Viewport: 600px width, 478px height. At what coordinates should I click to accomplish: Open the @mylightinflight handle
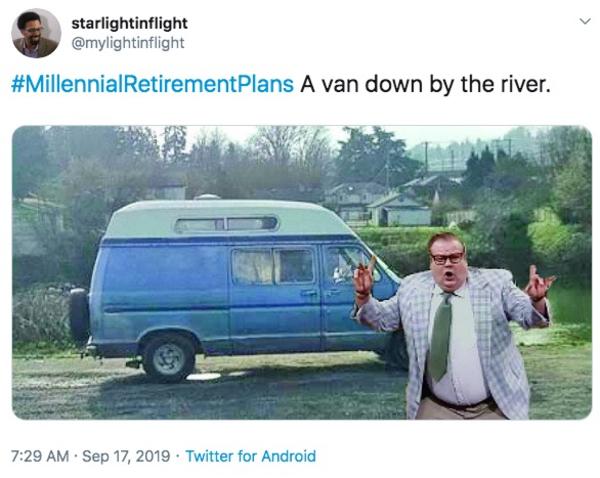click(x=128, y=42)
